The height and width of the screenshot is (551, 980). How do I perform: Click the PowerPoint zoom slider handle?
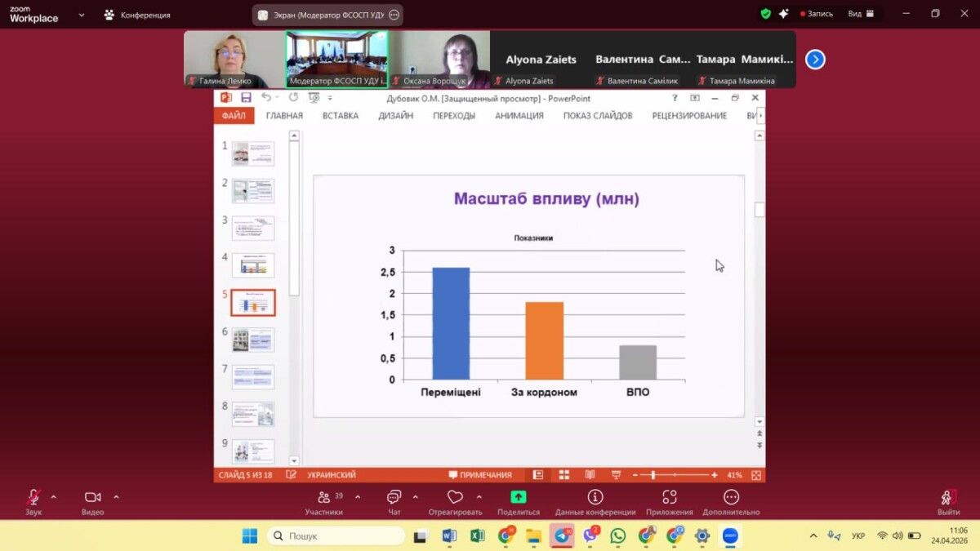[653, 475]
